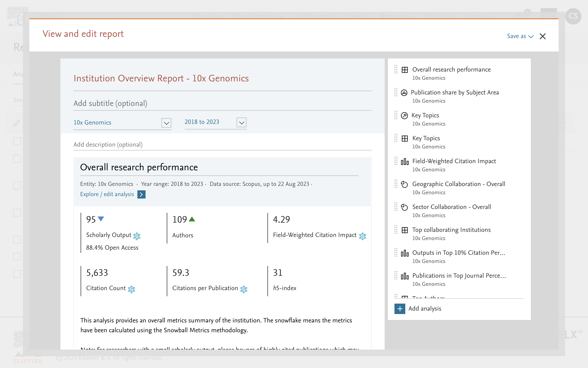The height and width of the screenshot is (368, 588).
Task: Click the wheel icon for the first Key Topics
Action: click(x=404, y=116)
